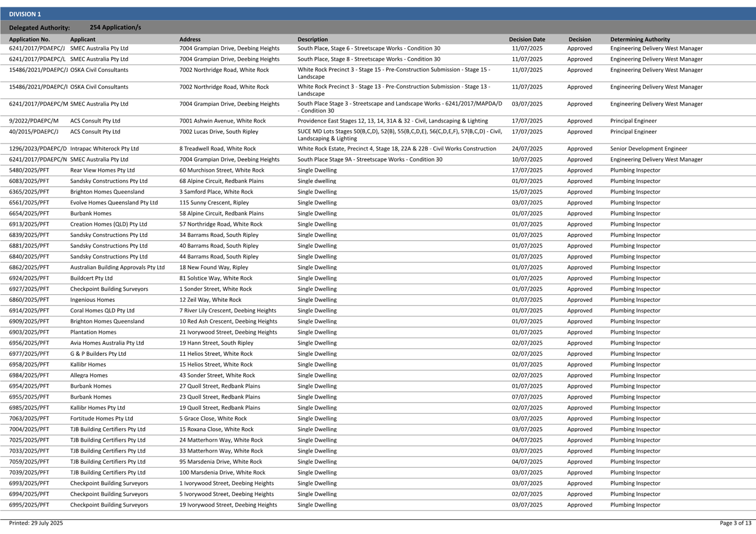The image size is (756, 534).
Task: Click the 'Decision Date' column header
Action: [527, 39]
